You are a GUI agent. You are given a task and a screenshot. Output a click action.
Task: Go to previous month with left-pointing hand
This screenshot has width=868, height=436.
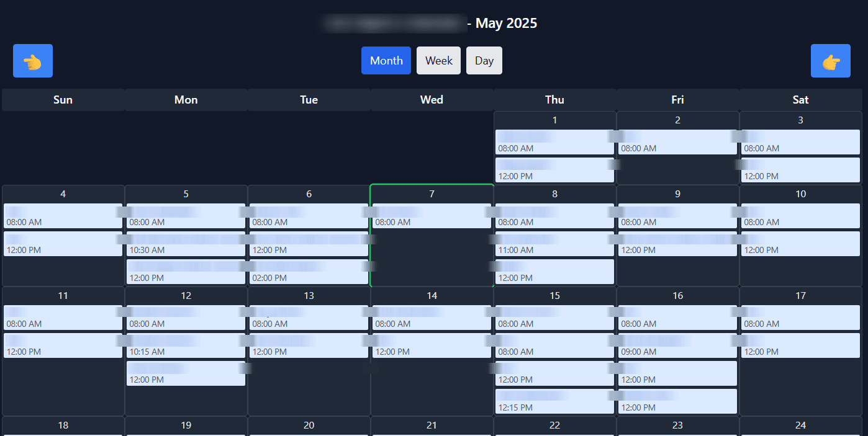coord(33,61)
